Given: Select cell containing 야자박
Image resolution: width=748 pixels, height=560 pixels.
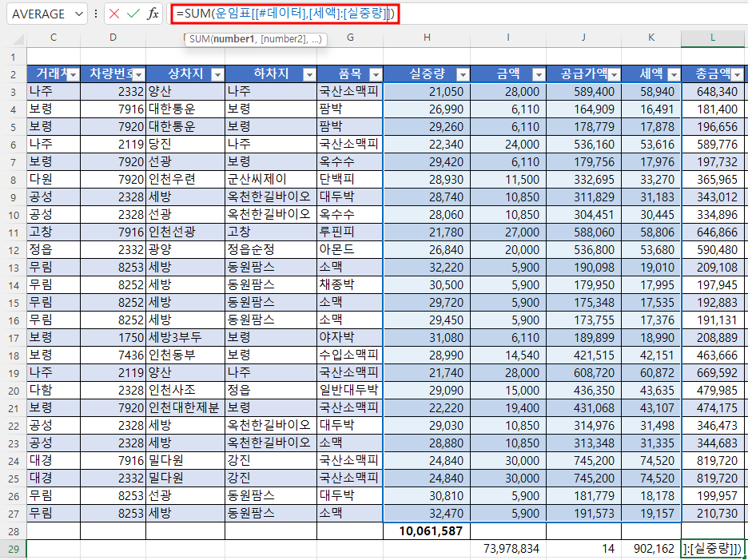Looking at the screenshot, I should tap(350, 338).
